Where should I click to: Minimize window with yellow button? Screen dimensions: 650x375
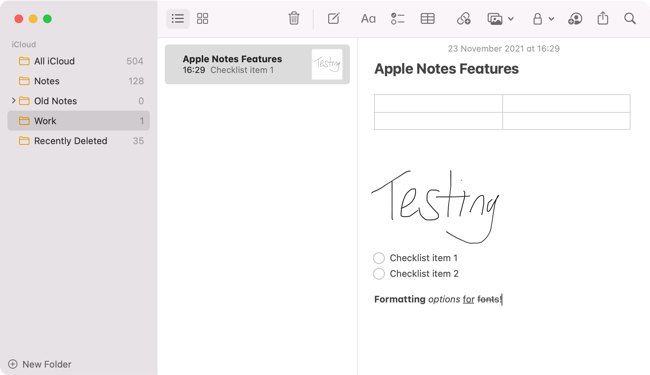coord(33,19)
